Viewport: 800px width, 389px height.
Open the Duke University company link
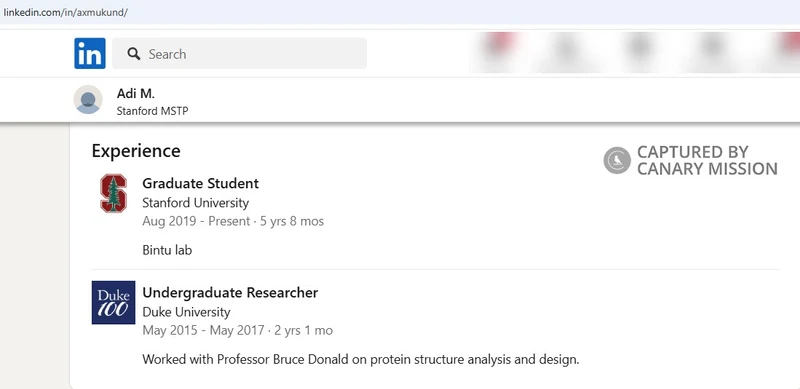(x=186, y=312)
